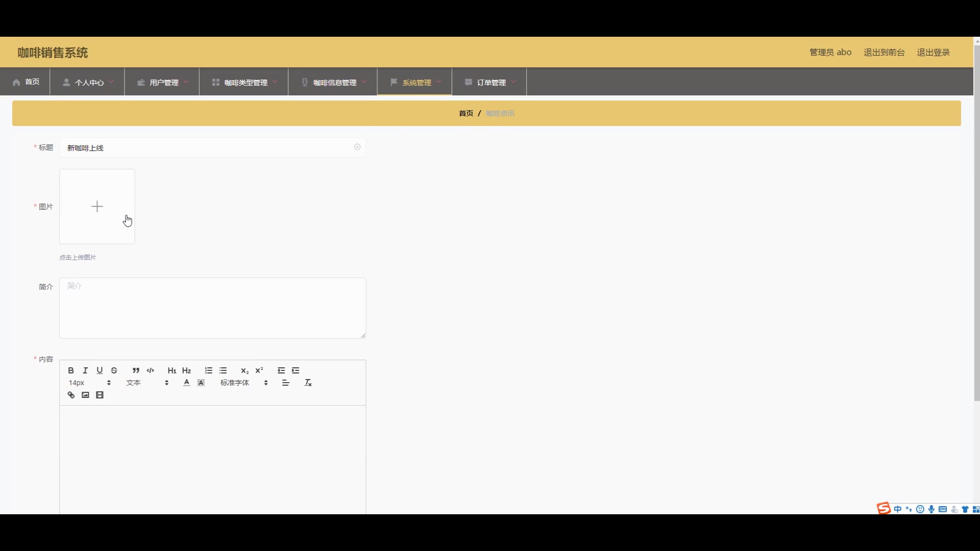Apply subscript formatting
Viewport: 980px width, 551px height.
(x=244, y=370)
